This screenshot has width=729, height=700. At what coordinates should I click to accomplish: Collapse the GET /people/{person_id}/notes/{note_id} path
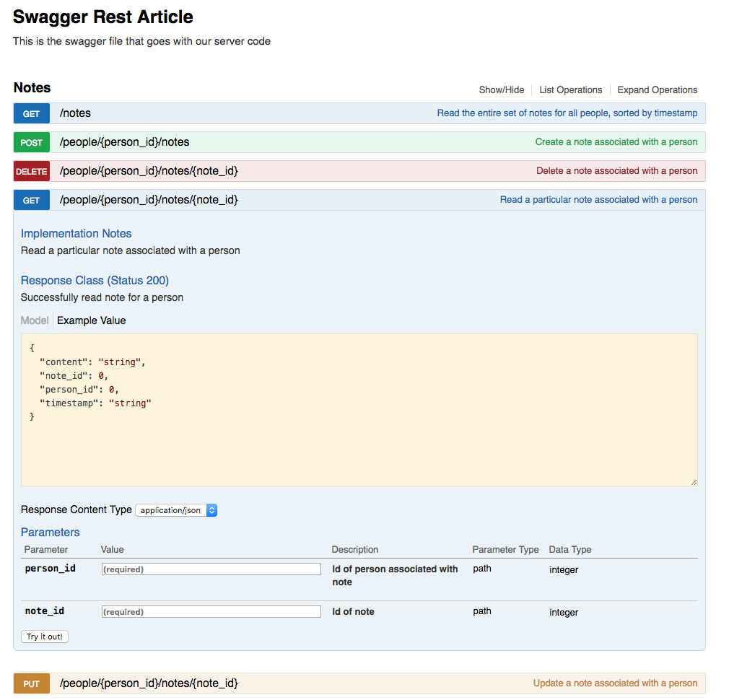click(x=149, y=200)
